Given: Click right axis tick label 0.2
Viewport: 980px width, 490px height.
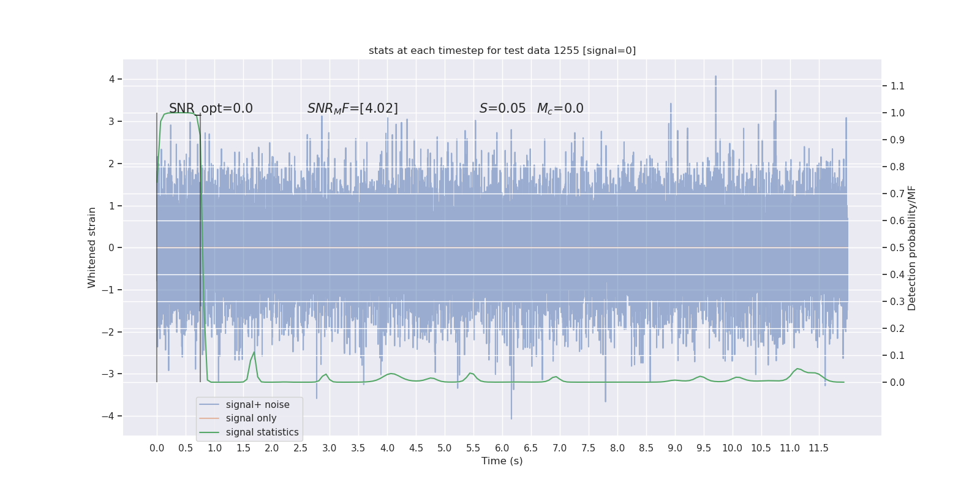Looking at the screenshot, I should (897, 329).
